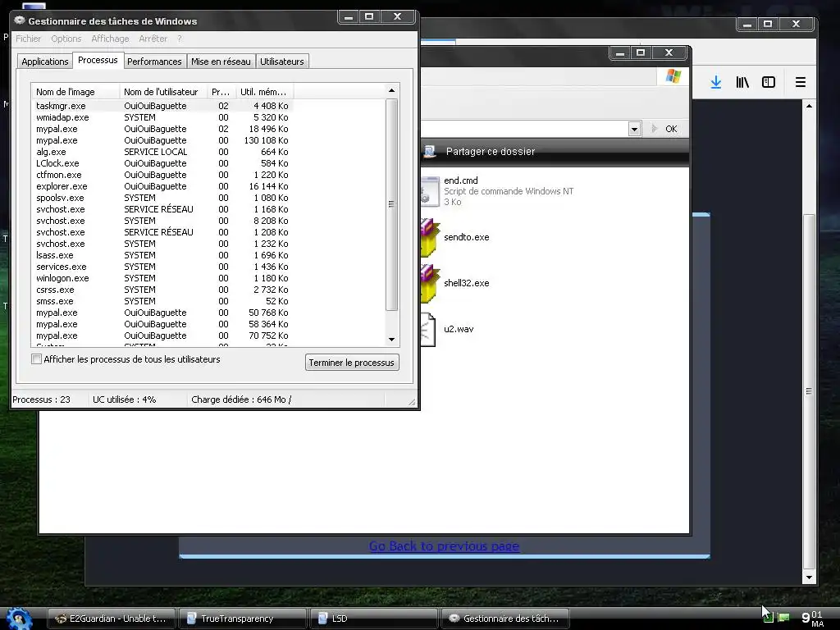Select the alg.exe process row
The width and height of the screenshot is (840, 630).
coord(162,152)
